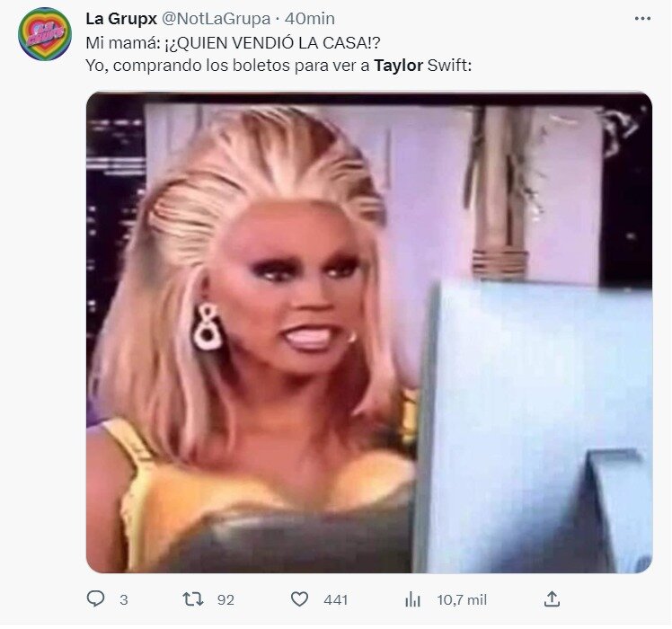The width and height of the screenshot is (672, 629).
Task: Click the like count 441
Action: click(336, 600)
